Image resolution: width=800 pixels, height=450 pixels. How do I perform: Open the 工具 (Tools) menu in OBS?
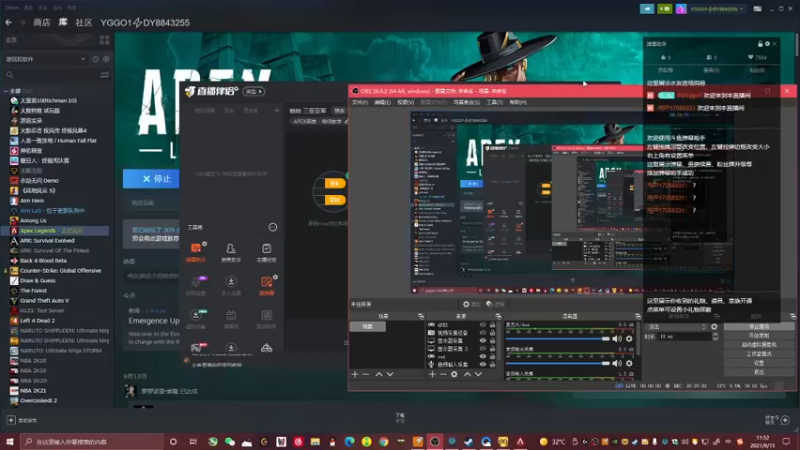[494, 103]
